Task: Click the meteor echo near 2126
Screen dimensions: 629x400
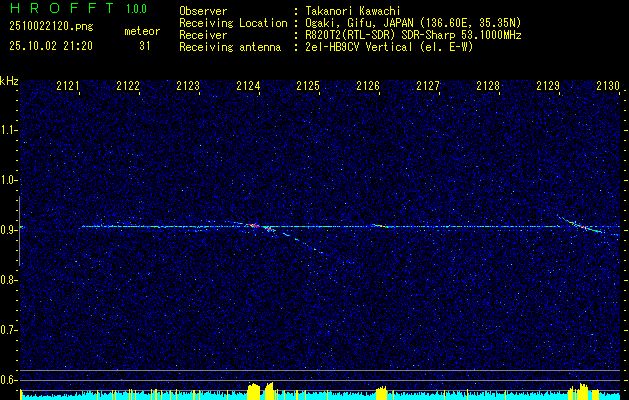Action: pos(380,226)
